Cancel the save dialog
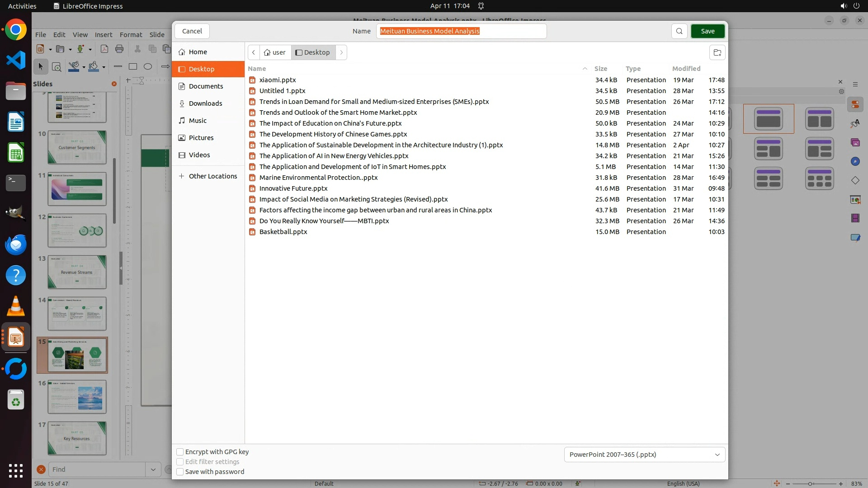Screen dimensions: 868x488 [192, 31]
